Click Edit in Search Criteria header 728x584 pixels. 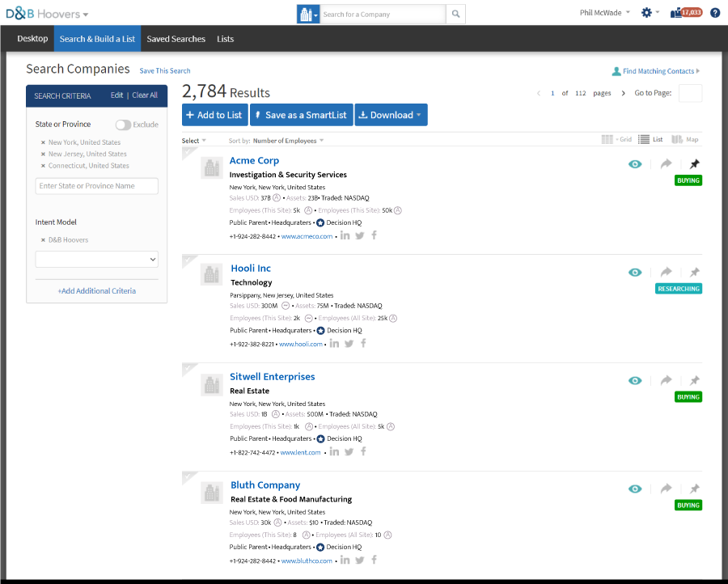tap(116, 95)
